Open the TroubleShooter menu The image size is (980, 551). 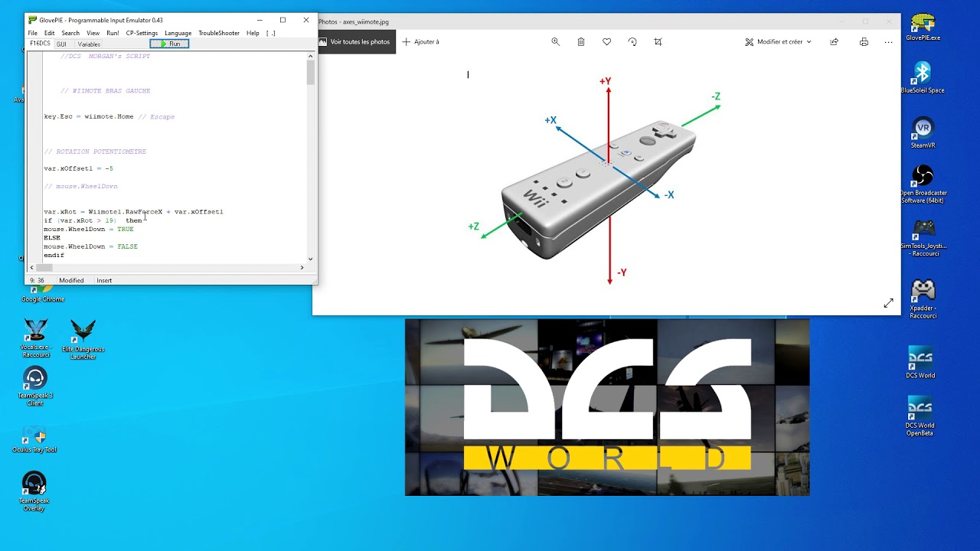[x=219, y=33]
